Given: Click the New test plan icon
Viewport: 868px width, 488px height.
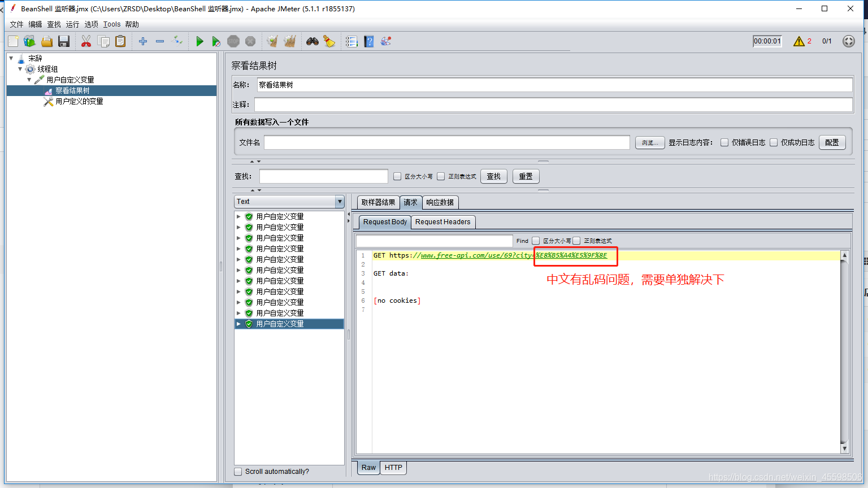Looking at the screenshot, I should [x=13, y=41].
